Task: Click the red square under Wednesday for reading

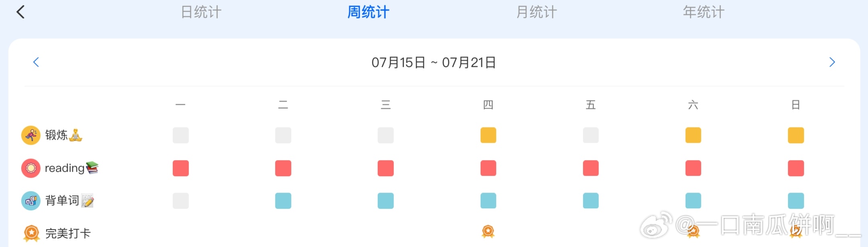Action: tap(385, 168)
